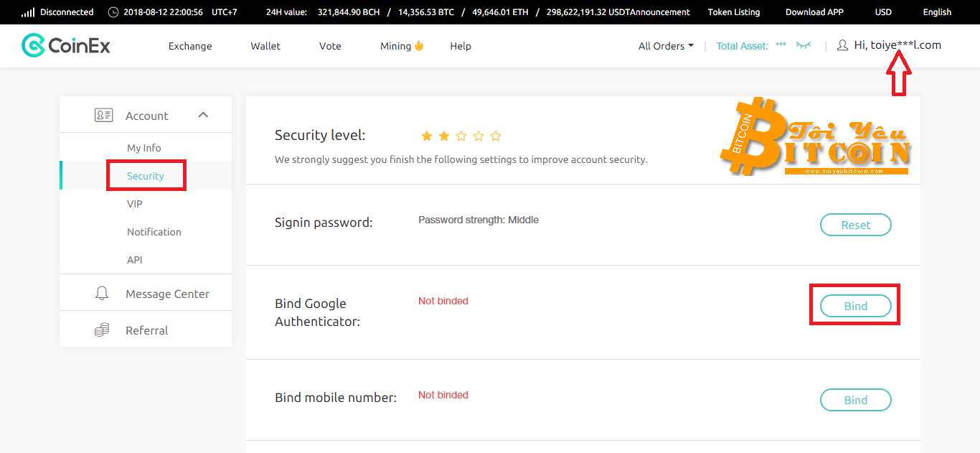This screenshot has height=453, width=980.
Task: Click the Account card icon in sidebar
Action: [x=103, y=115]
